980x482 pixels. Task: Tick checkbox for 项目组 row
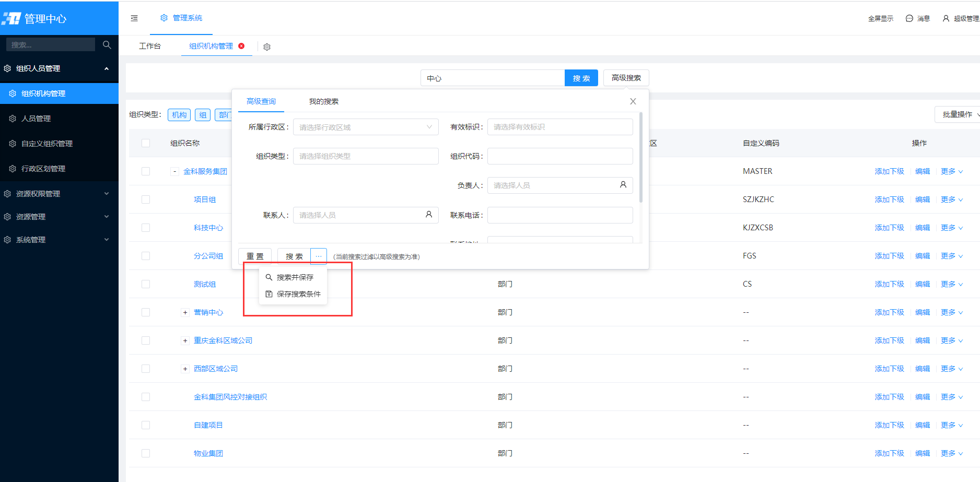[x=146, y=199]
